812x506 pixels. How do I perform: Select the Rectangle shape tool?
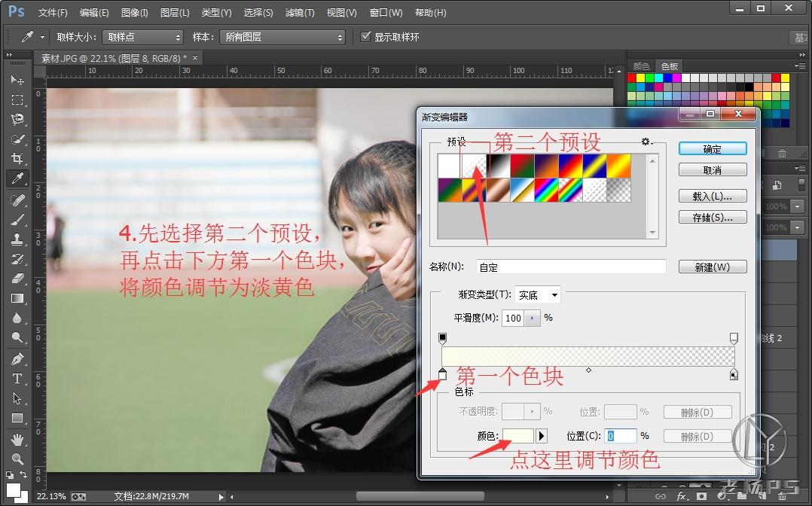[17, 418]
